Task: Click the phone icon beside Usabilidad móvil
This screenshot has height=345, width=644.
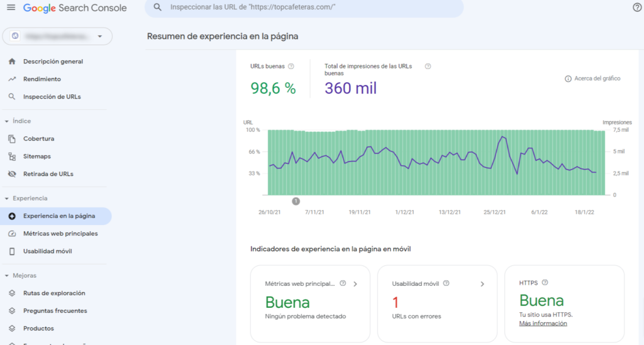Action: click(12, 251)
